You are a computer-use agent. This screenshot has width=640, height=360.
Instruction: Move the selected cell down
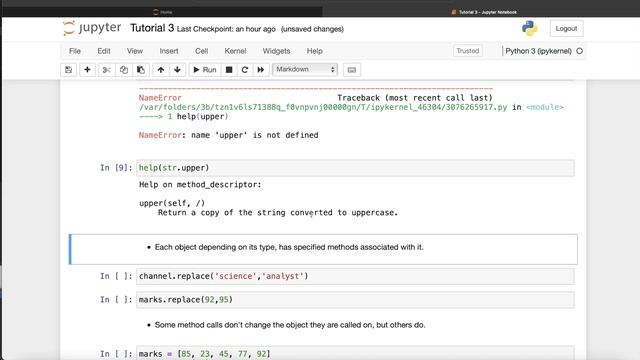point(177,70)
